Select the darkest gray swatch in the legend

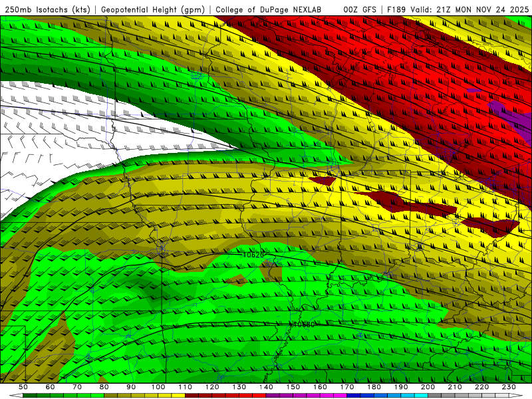(435, 395)
